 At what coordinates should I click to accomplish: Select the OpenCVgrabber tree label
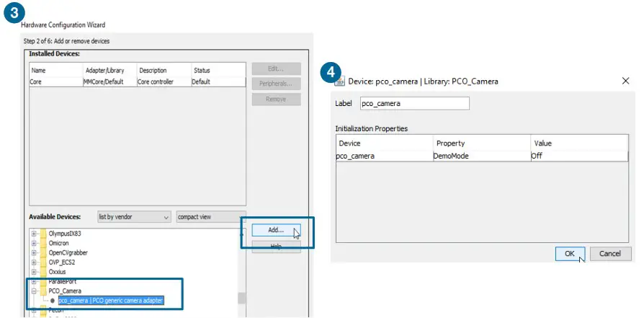click(x=68, y=252)
